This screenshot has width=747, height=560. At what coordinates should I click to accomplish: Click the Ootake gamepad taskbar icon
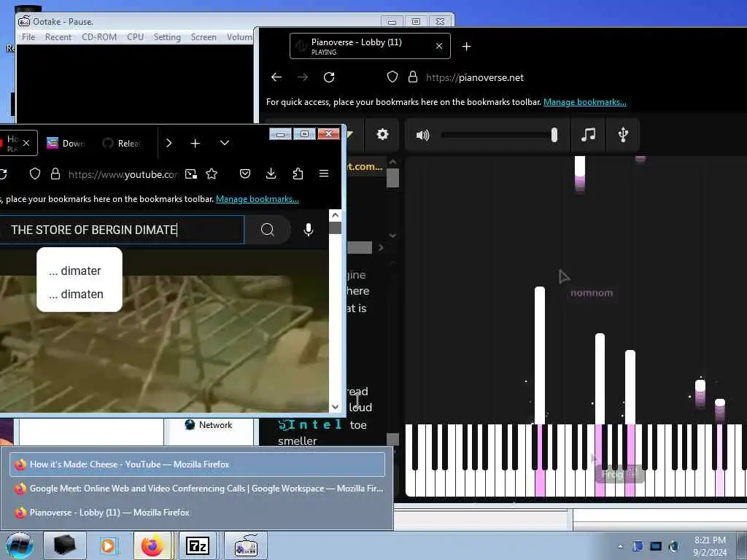coord(246,545)
